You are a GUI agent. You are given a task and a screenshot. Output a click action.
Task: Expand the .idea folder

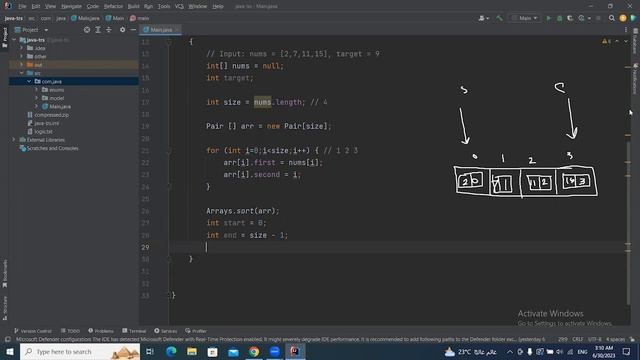click(x=22, y=48)
